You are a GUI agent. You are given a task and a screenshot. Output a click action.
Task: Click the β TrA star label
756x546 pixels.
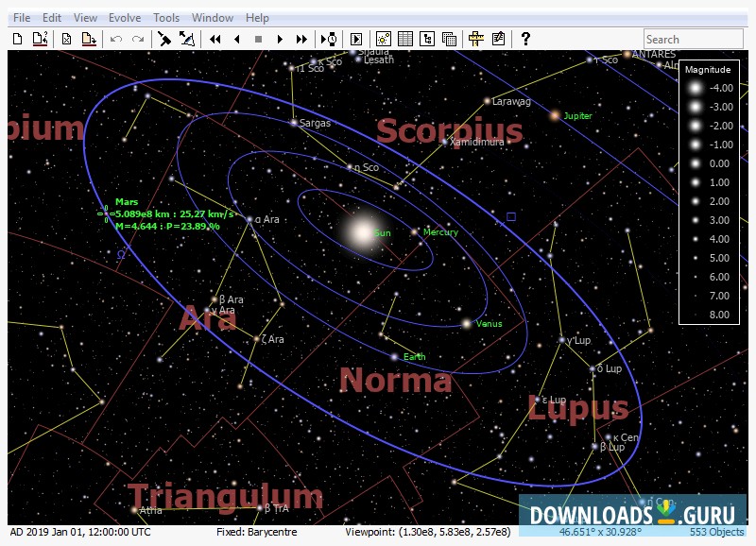(x=277, y=508)
